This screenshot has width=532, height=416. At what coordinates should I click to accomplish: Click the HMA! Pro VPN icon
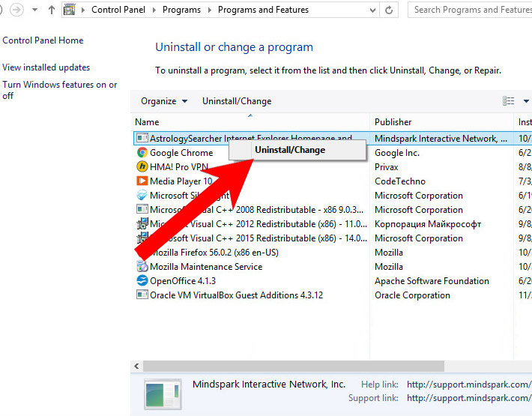tap(142, 166)
